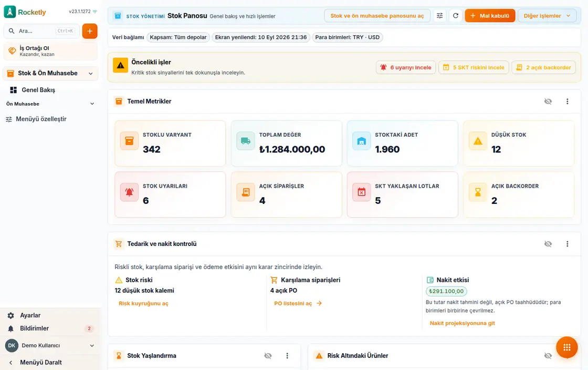Screen dimensions: 588x370
Task: Click the refresh icon in the header
Action: 456,16
